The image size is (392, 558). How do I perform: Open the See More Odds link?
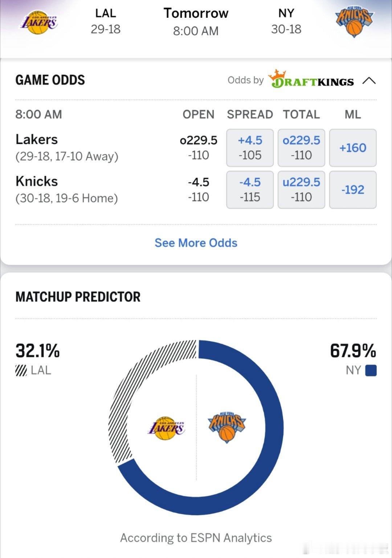196,243
